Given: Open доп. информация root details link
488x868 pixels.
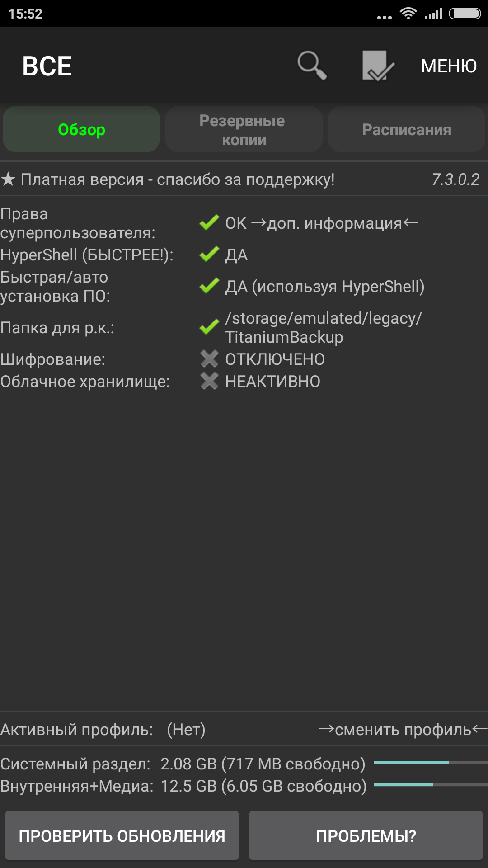Looking at the screenshot, I should pyautogui.click(x=334, y=223).
